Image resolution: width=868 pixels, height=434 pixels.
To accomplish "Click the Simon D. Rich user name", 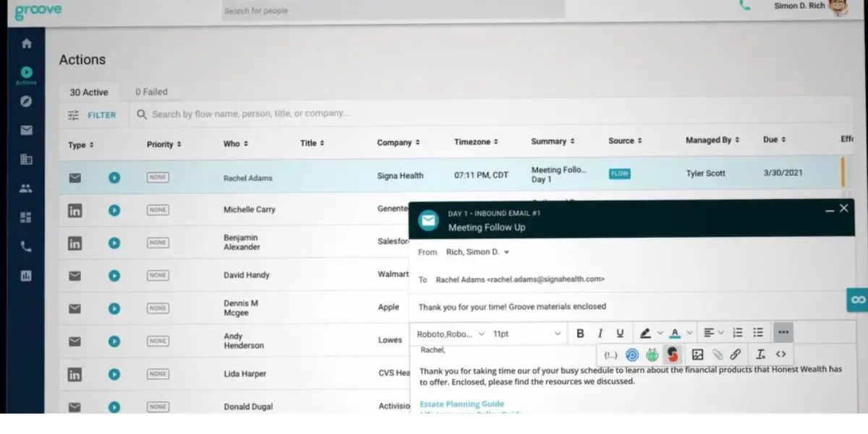I will click(x=799, y=6).
